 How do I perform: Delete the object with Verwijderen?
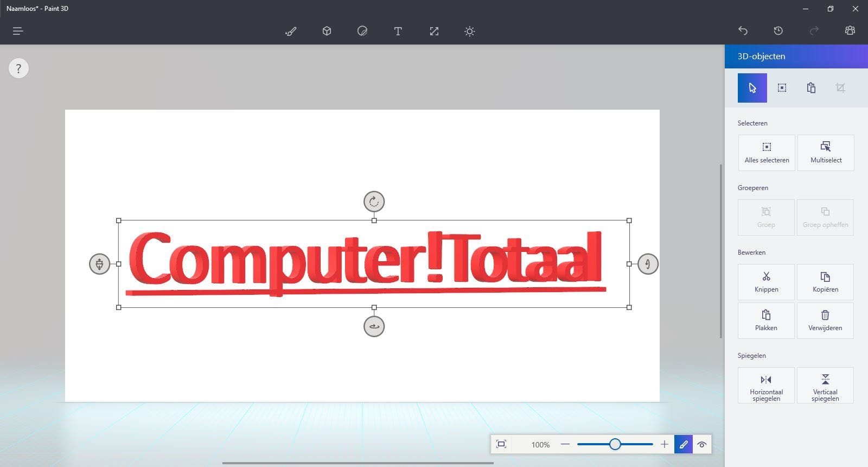[x=825, y=320]
